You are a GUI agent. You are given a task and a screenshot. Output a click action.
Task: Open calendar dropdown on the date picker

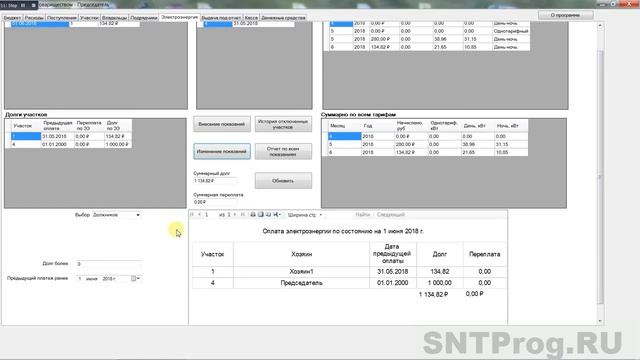[136, 278]
